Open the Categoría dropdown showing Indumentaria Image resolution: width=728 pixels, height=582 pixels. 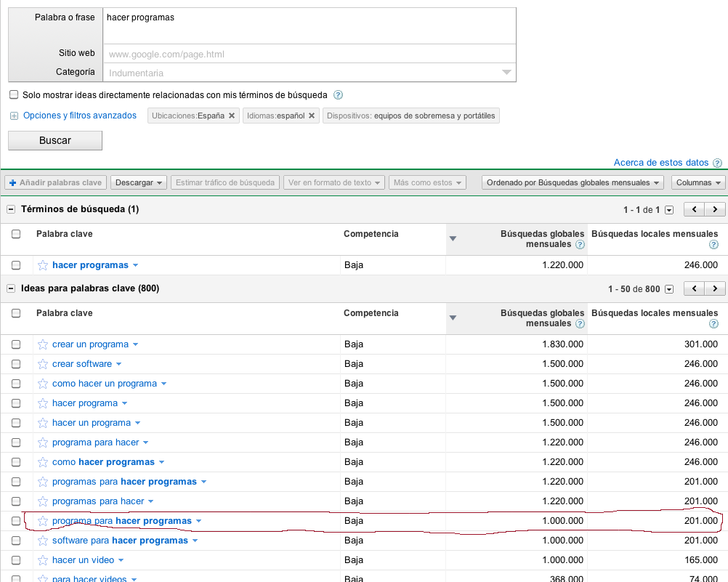310,73
